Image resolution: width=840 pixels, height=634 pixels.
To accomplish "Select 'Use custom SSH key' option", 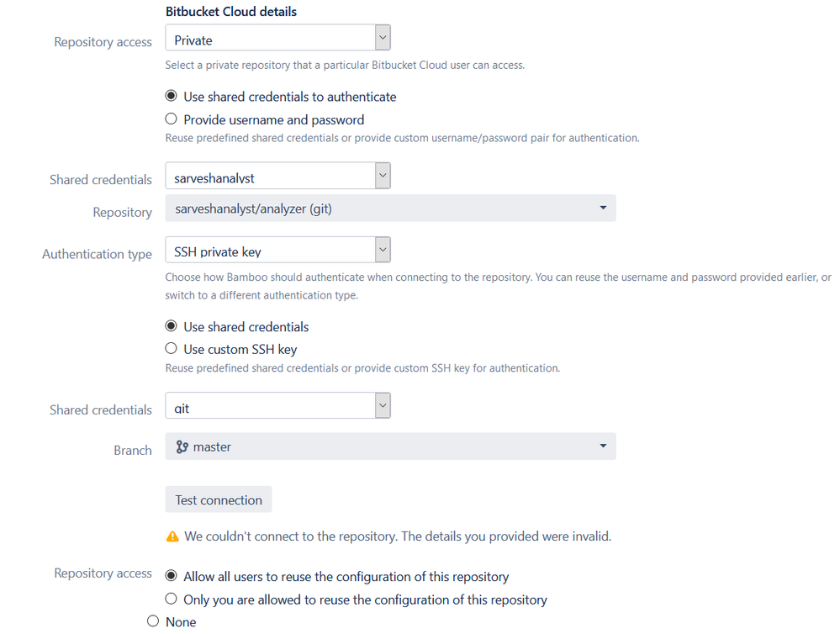I will point(171,348).
